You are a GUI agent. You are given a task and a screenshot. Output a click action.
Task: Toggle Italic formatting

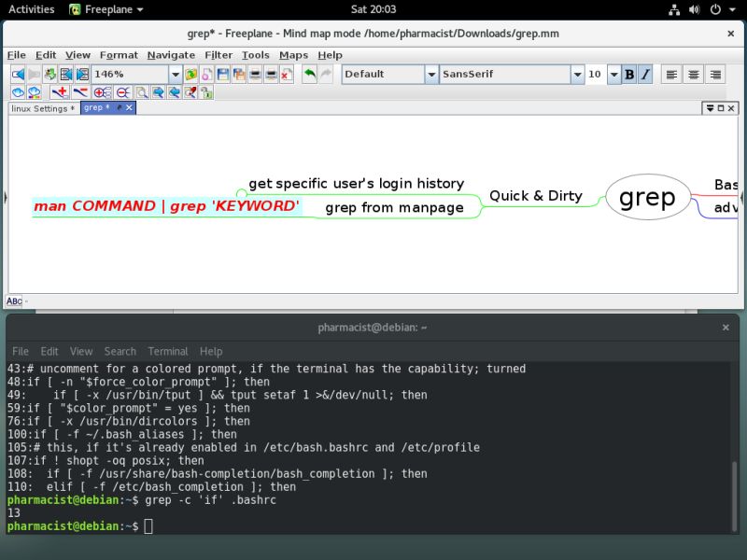[x=644, y=75]
